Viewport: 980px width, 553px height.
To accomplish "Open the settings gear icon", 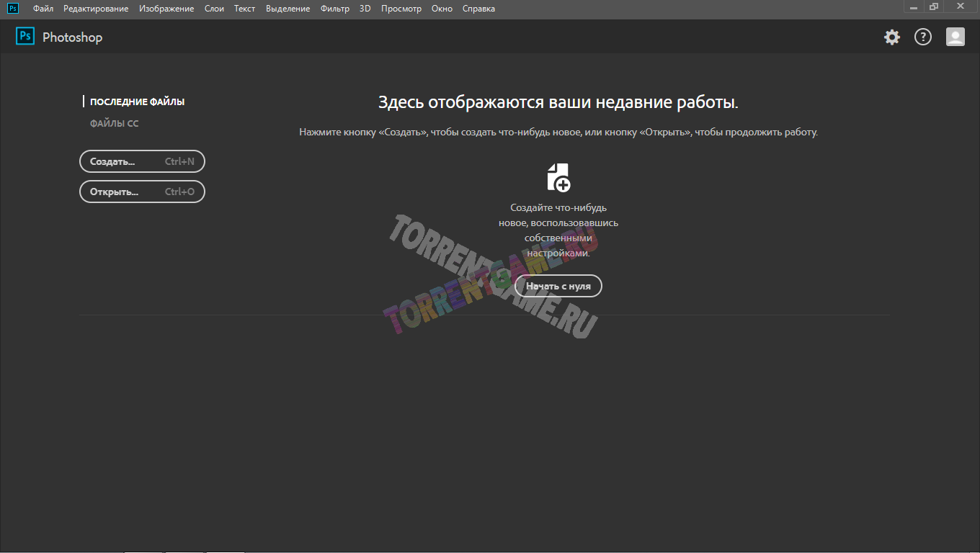I will [x=891, y=37].
